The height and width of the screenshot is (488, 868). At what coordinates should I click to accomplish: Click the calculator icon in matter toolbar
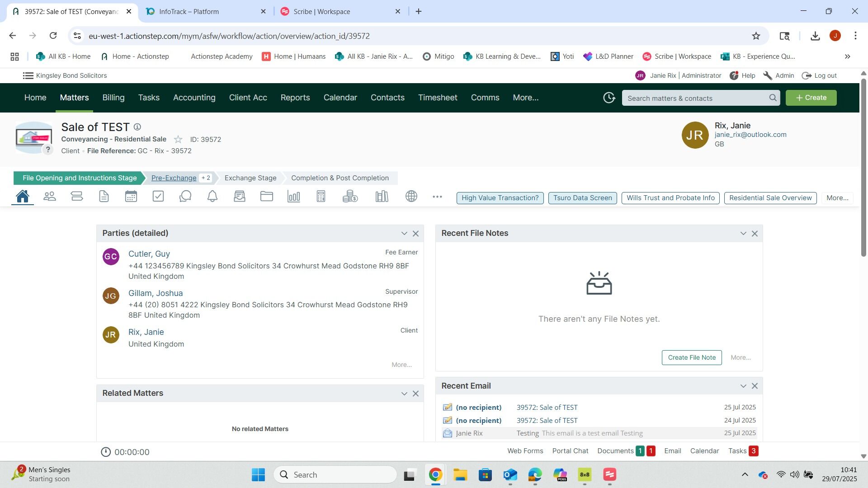pyautogui.click(x=321, y=197)
